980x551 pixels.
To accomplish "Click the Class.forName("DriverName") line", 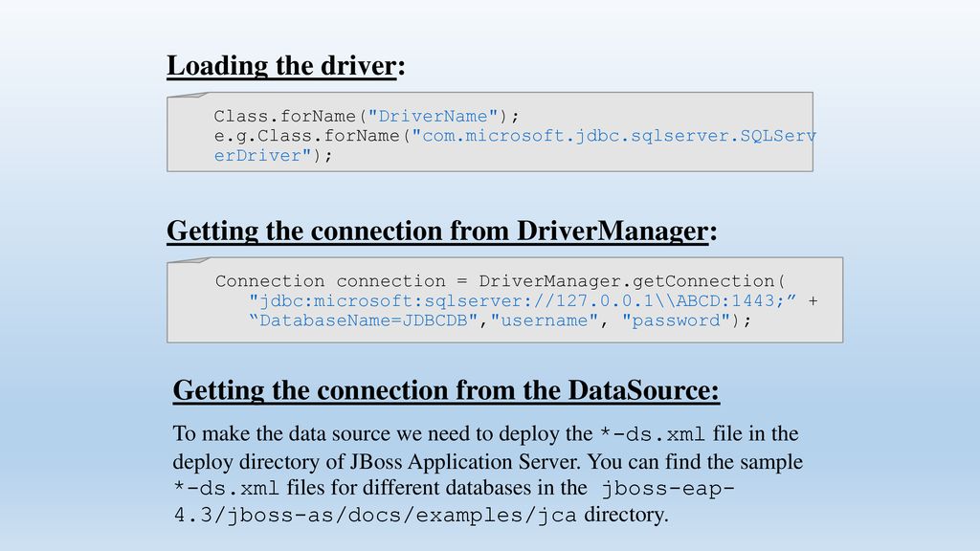I will (367, 116).
